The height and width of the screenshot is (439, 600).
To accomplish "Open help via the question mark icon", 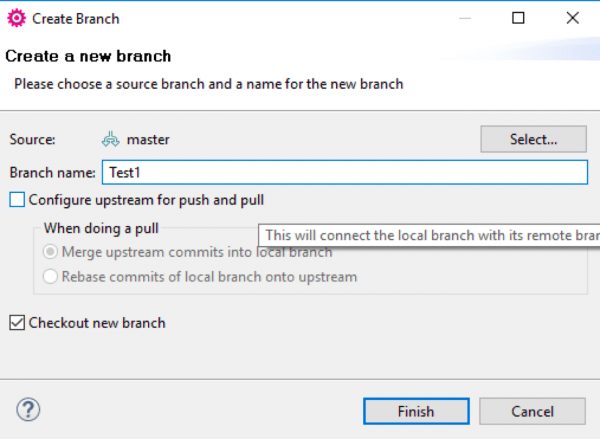I will point(28,410).
